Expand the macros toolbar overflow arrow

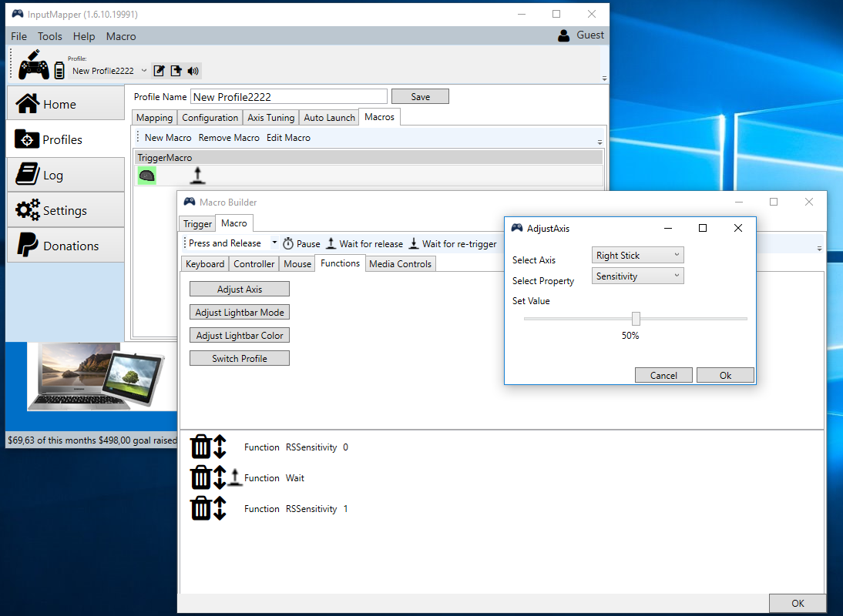click(600, 142)
